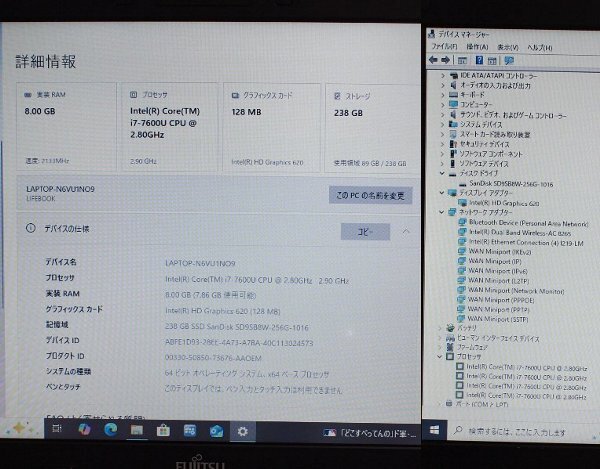Screen dimensions: 600x469
Task: Expand キーボード tree node
Action: coord(443,94)
